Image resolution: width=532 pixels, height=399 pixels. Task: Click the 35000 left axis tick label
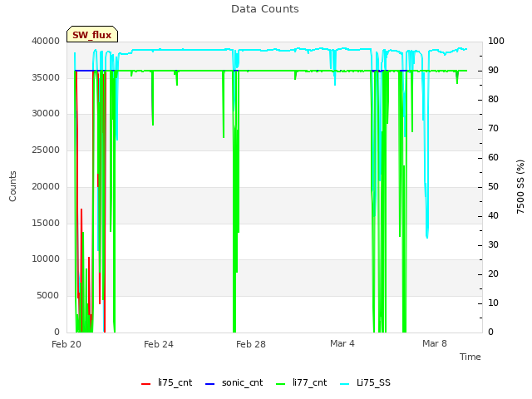46,77
